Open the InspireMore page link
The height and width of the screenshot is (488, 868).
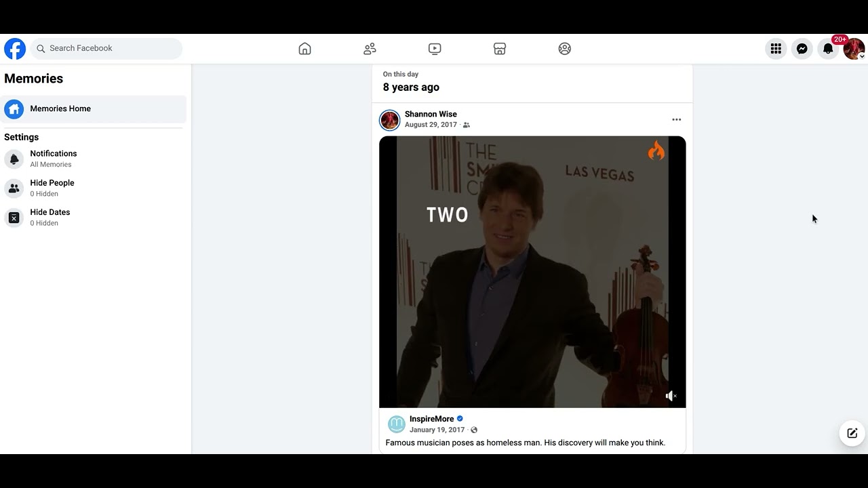pos(431,419)
